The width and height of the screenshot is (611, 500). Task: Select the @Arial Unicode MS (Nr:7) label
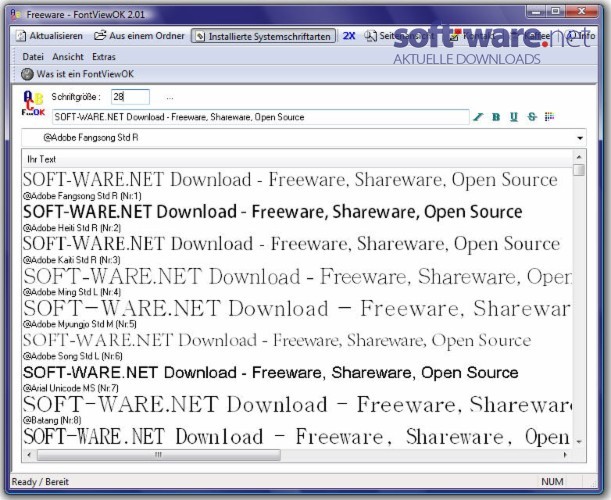[71, 388]
